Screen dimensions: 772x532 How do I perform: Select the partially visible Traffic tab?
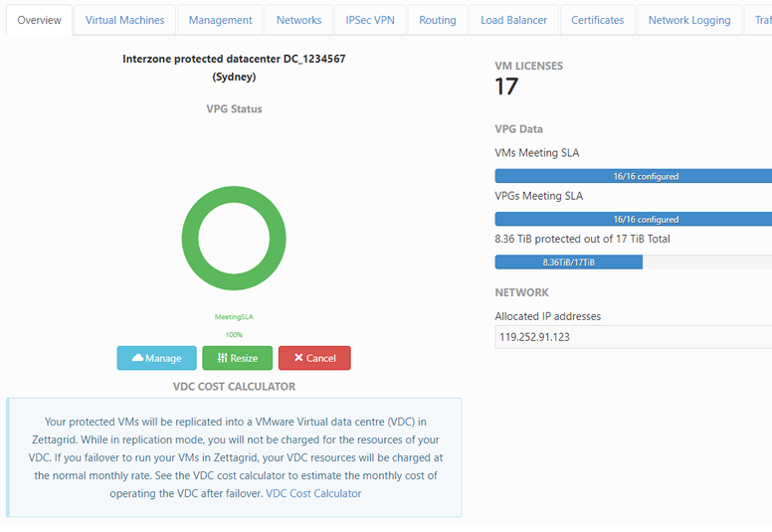(761, 20)
